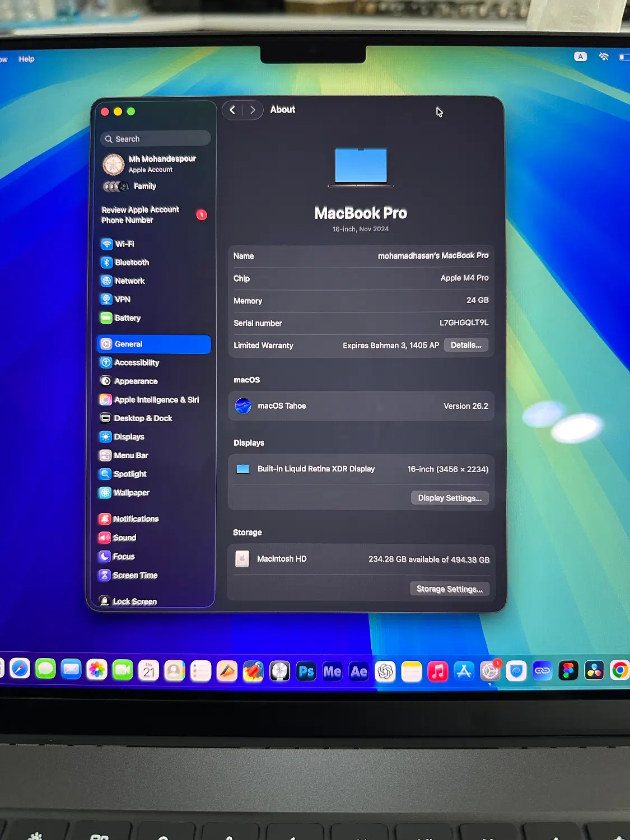Click the Apple M4 Pro chip value
The height and width of the screenshot is (840, 630).
point(464,278)
